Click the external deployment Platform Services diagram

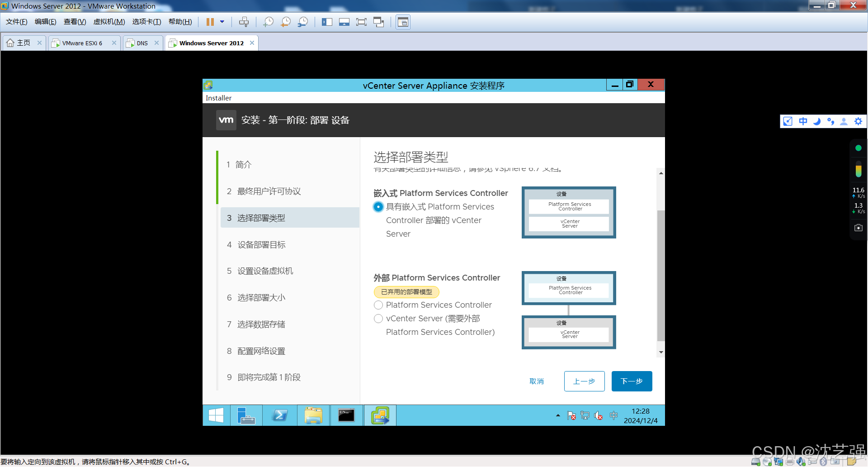click(569, 288)
